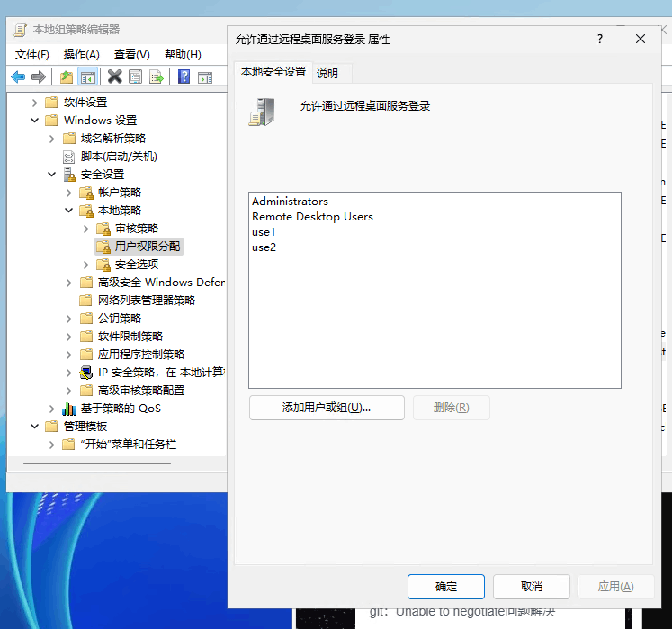Collapse the 管理模板 node
This screenshot has width=672, height=629.
point(35,427)
